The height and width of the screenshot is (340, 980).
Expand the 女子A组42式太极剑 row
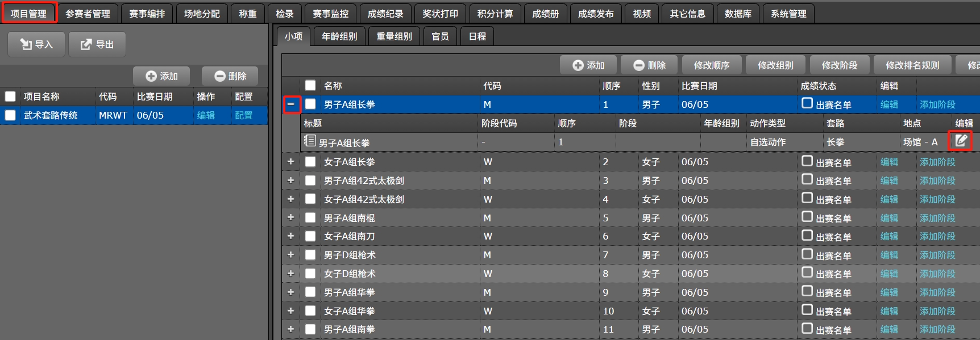point(290,199)
